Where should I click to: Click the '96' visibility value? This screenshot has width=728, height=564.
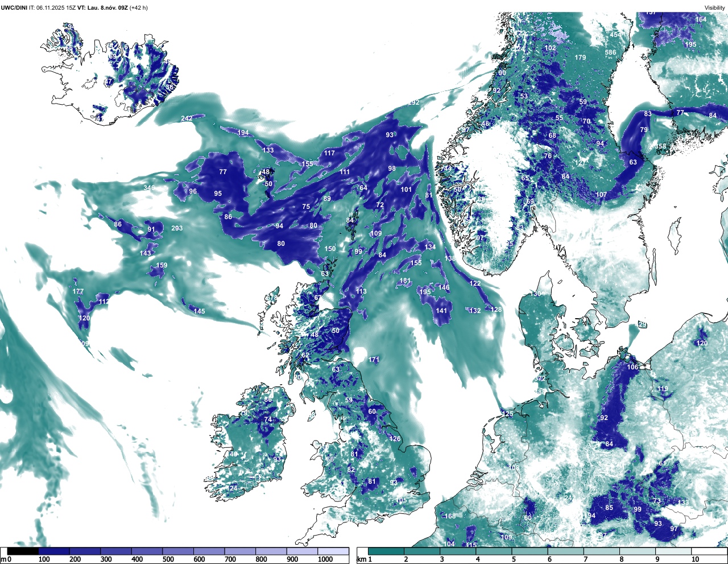pyautogui.click(x=193, y=191)
